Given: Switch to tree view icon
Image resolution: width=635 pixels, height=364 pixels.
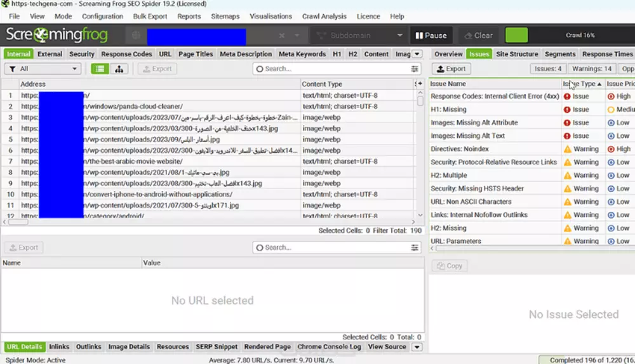Looking at the screenshot, I should click(x=119, y=68).
